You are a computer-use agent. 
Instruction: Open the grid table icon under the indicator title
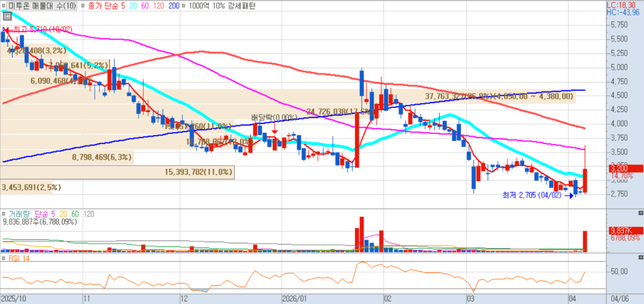point(6,16)
